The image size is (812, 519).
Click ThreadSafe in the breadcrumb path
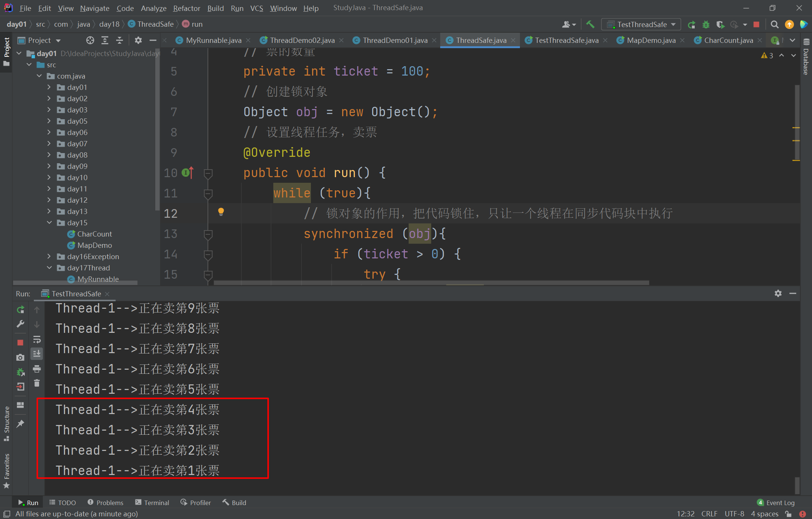pyautogui.click(x=151, y=24)
